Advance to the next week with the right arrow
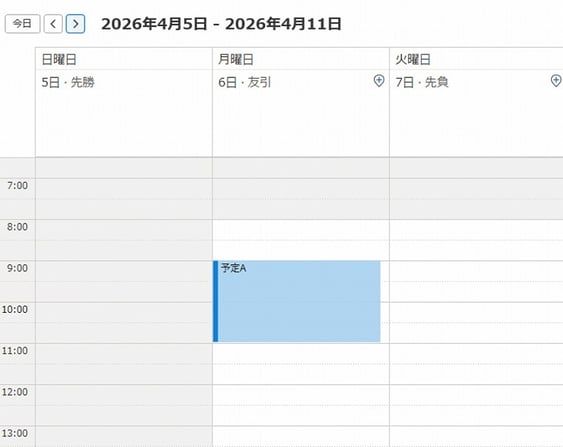Image resolution: width=563 pixels, height=447 pixels. pyautogui.click(x=75, y=24)
